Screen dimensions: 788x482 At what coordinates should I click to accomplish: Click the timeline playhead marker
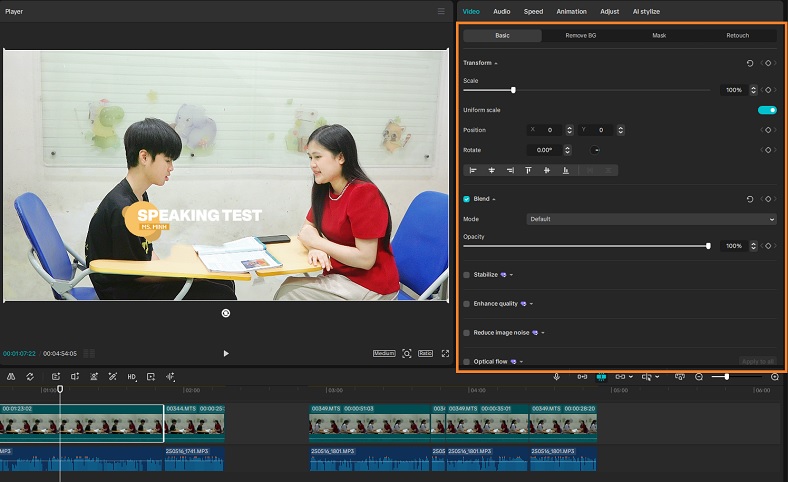pos(60,389)
